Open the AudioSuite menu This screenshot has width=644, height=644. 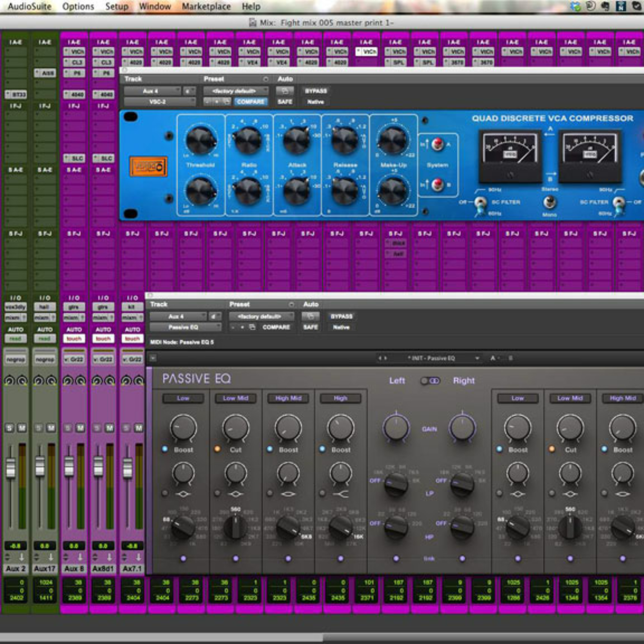[x=30, y=6]
